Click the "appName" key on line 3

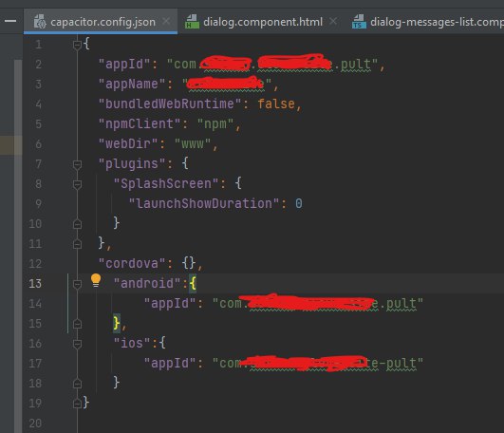point(132,85)
